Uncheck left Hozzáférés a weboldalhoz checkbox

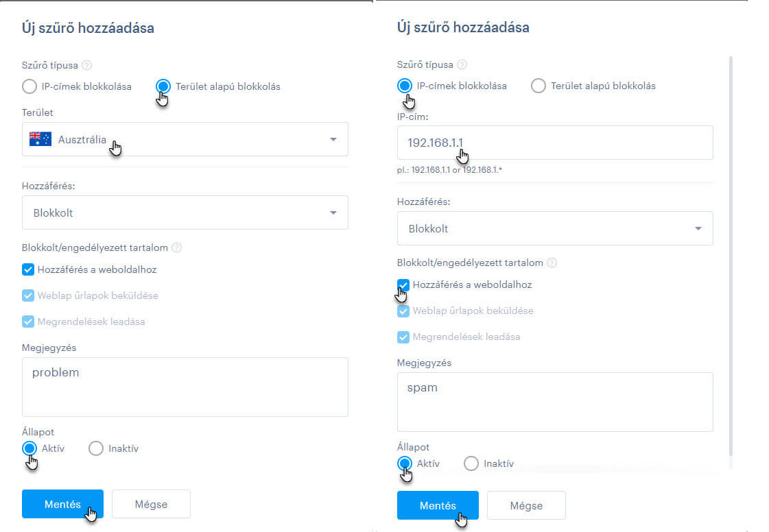click(x=28, y=269)
